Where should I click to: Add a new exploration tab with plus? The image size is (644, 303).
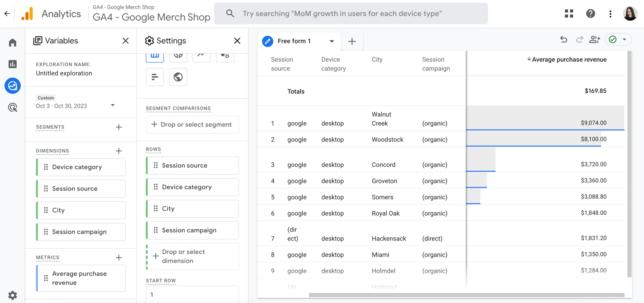click(x=352, y=41)
